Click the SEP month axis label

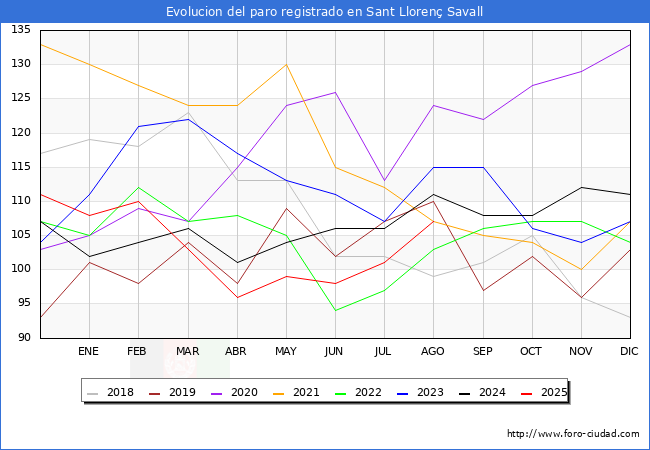pyautogui.click(x=483, y=351)
